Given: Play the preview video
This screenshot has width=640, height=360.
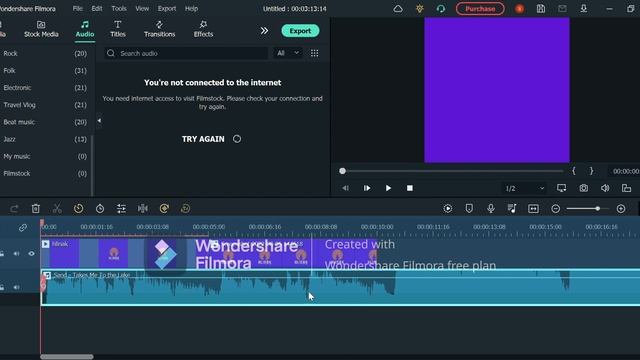Looking at the screenshot, I should tap(388, 188).
